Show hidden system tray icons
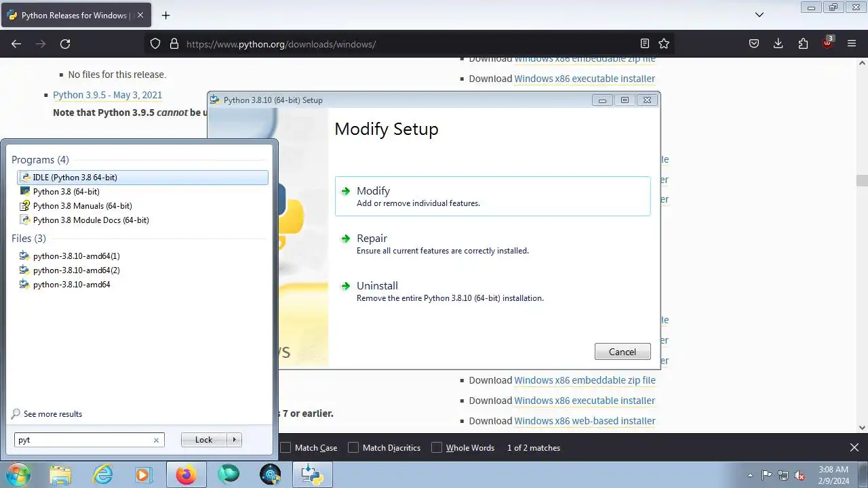Image resolution: width=868 pixels, height=488 pixels. click(750, 475)
